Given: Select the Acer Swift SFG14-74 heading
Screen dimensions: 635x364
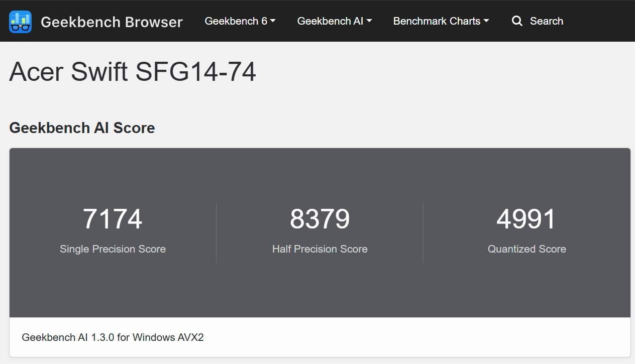Looking at the screenshot, I should (133, 71).
